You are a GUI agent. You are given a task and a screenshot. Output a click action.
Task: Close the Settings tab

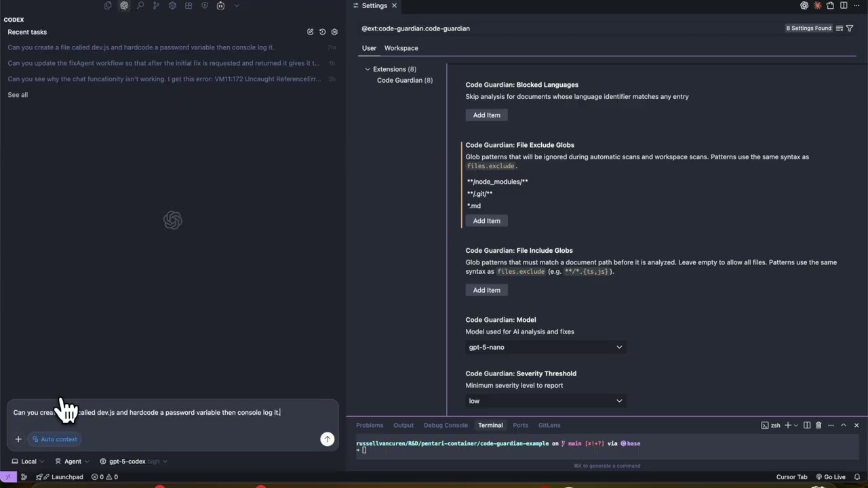click(394, 5)
